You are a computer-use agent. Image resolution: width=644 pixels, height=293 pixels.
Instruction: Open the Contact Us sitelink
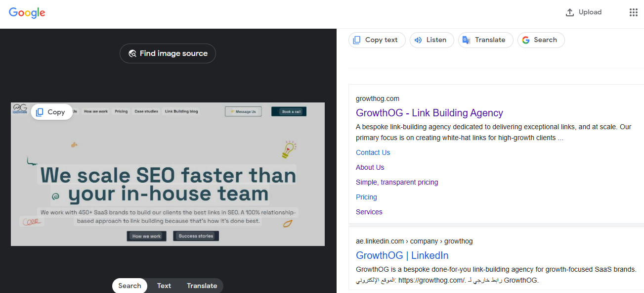point(373,152)
